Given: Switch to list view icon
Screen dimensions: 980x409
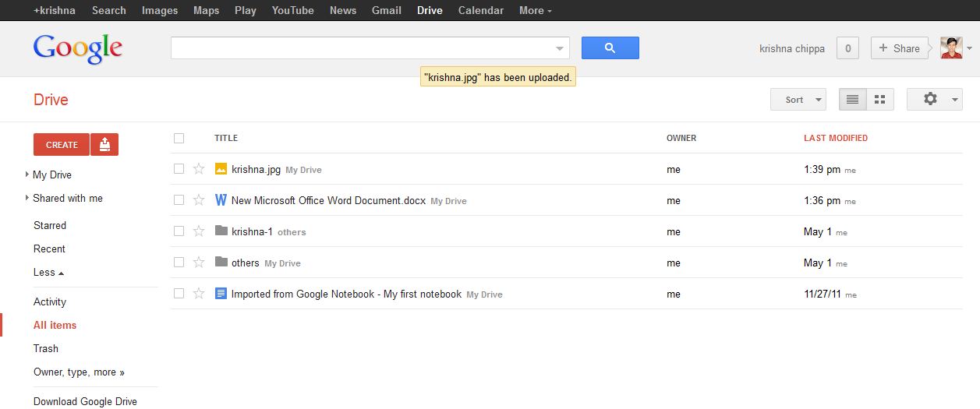Looking at the screenshot, I should [x=852, y=100].
